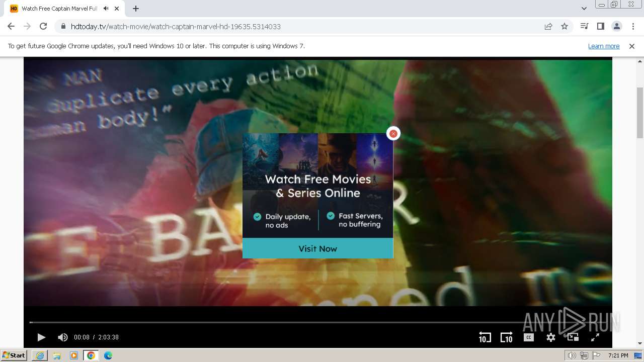Open Windows Media Player taskbar icon
This screenshot has height=362, width=644.
[74, 355]
